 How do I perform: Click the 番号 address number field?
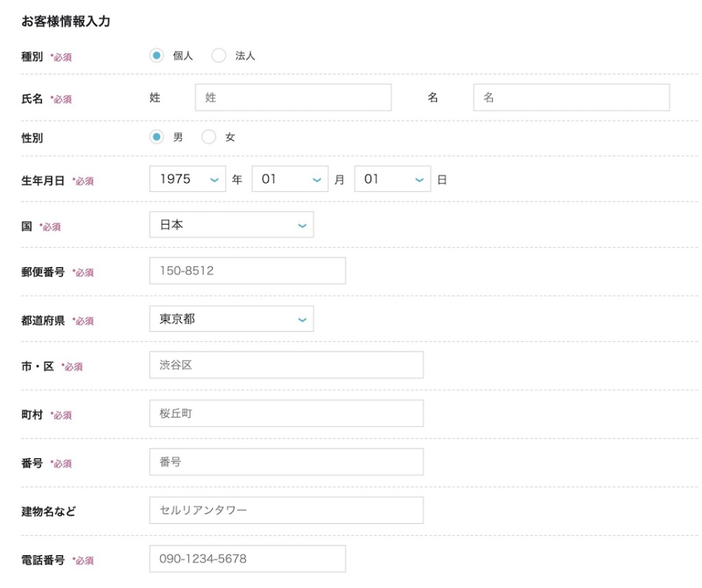tap(287, 462)
